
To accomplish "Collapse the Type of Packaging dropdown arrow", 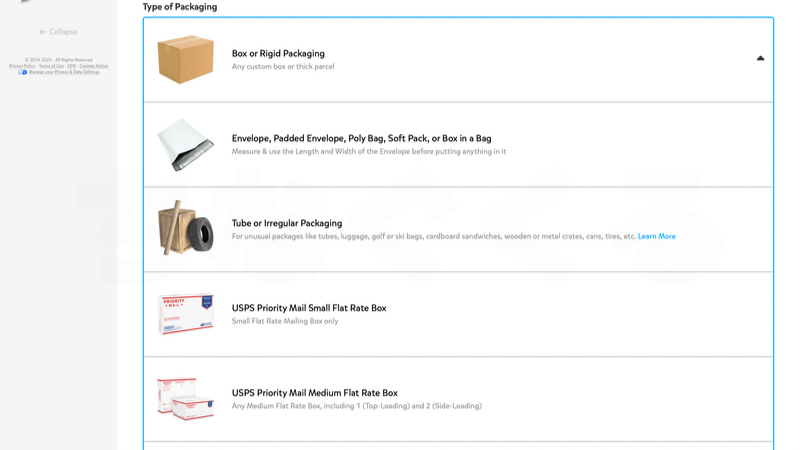I will click(x=760, y=58).
